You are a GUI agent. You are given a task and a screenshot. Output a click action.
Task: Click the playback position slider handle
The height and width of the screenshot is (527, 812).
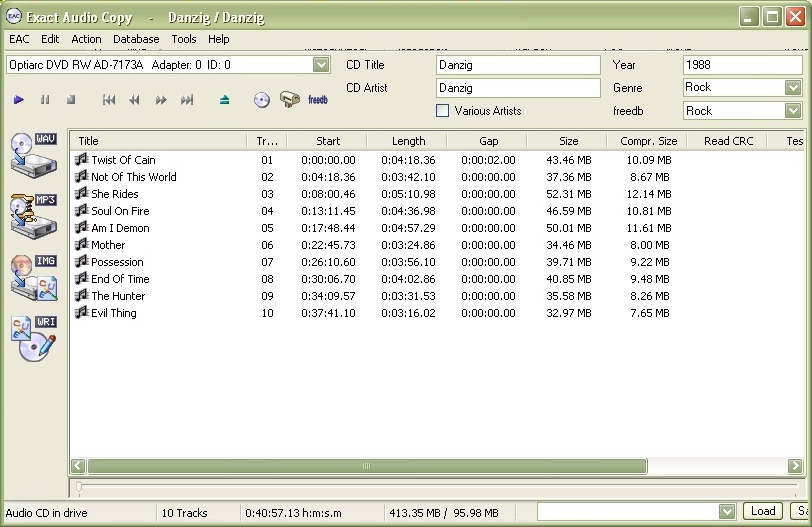click(79, 487)
